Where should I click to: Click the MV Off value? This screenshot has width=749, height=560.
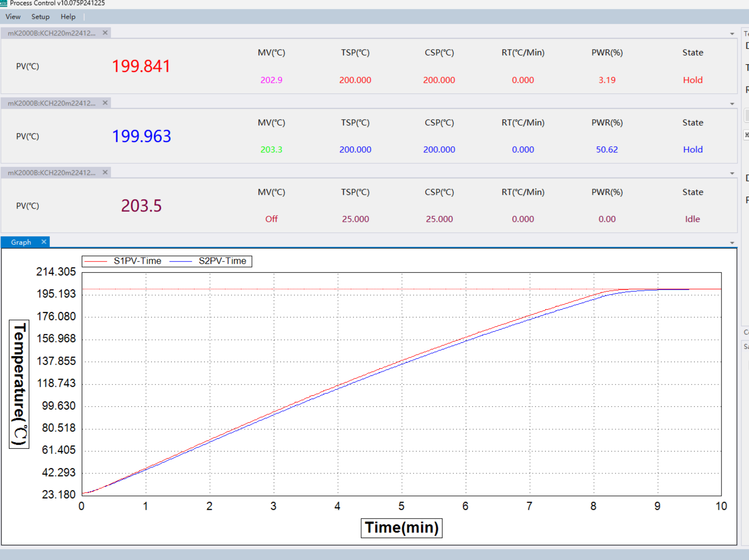[x=271, y=219]
